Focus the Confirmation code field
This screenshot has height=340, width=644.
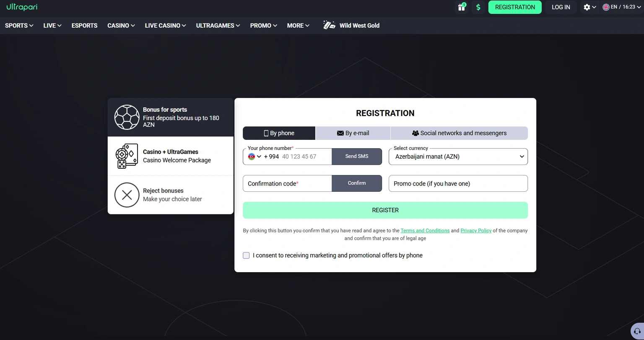(x=287, y=183)
